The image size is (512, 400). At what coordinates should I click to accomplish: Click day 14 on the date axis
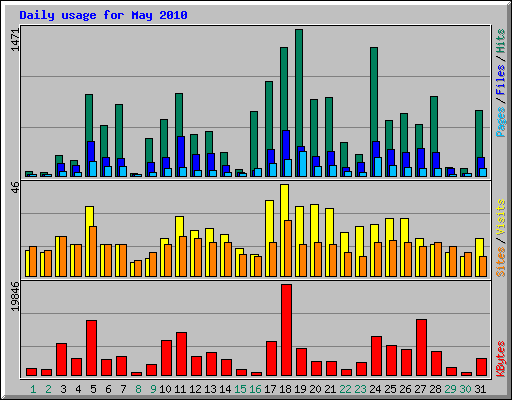225,389
